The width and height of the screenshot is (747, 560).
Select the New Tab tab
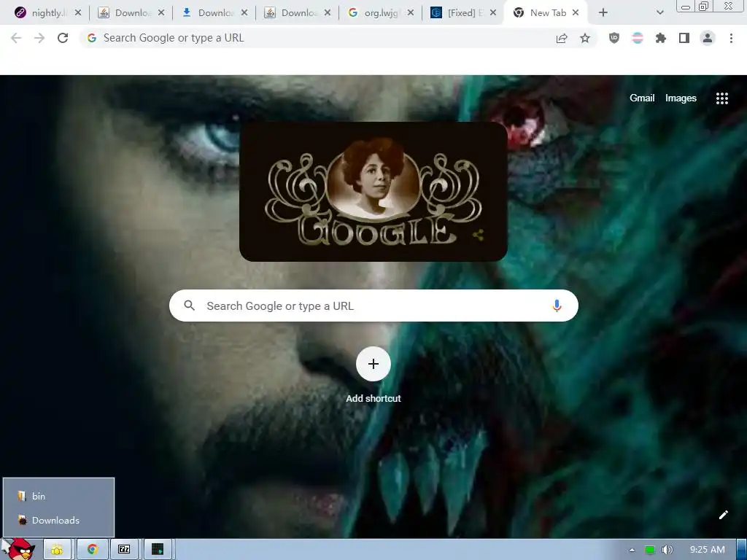(x=546, y=13)
